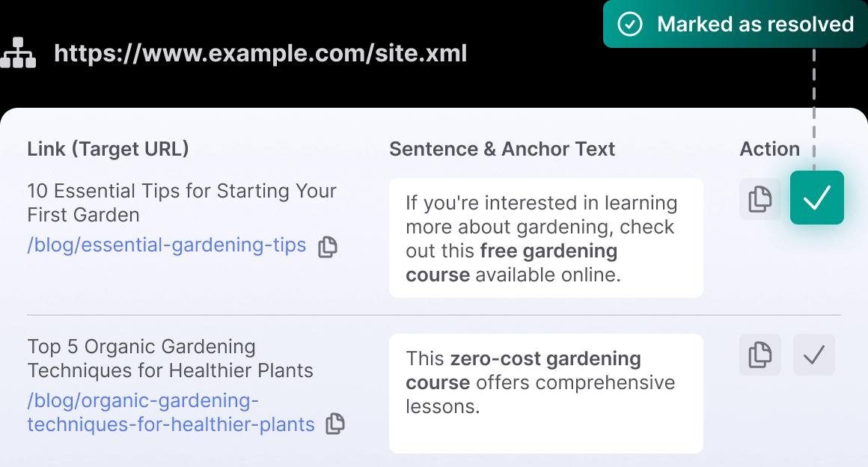Select the Sentence & Anchor Text column header
Viewport: 868px width, 467px height.
click(x=502, y=149)
